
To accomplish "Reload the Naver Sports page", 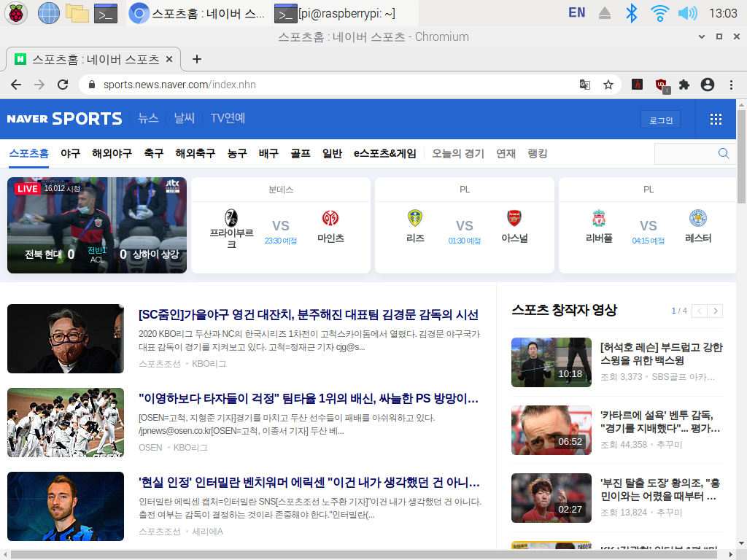I will click(63, 85).
